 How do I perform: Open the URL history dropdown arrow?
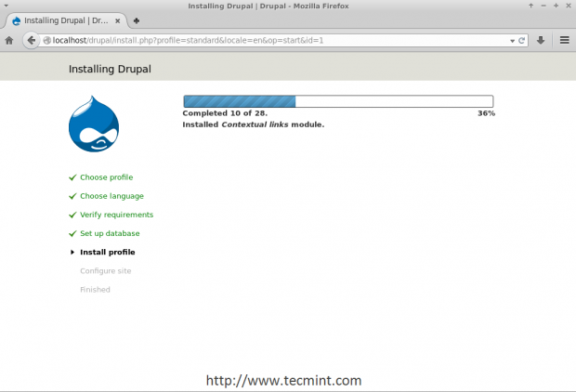click(512, 41)
